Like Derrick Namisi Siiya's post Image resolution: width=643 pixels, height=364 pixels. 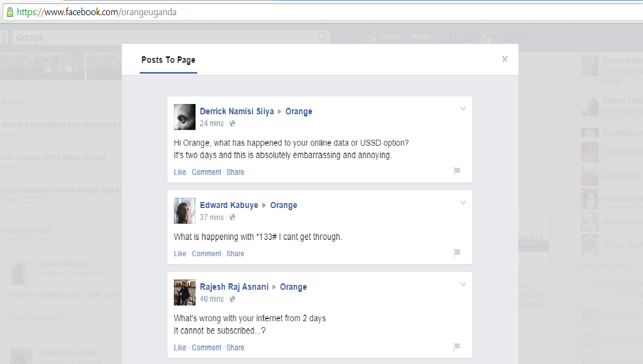[x=180, y=172]
